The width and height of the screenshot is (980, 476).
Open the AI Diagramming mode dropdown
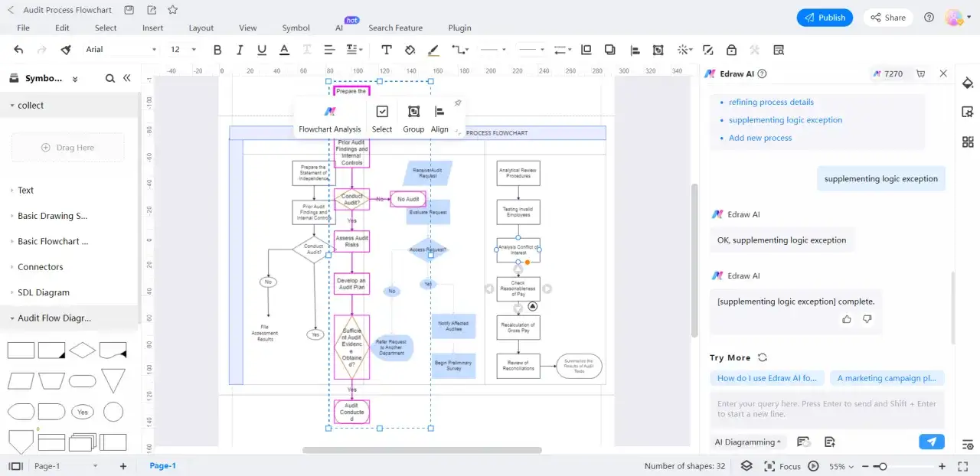[748, 442]
